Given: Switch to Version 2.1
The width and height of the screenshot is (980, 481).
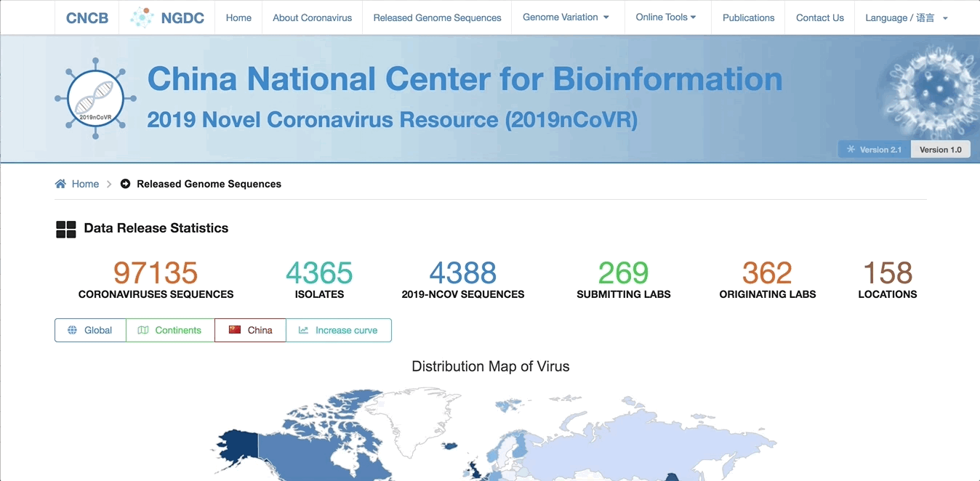Looking at the screenshot, I should click(x=875, y=150).
